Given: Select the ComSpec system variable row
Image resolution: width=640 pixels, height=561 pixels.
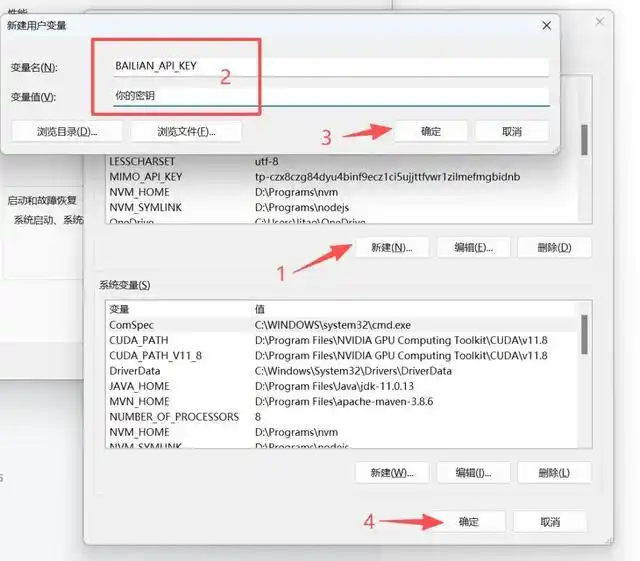Looking at the screenshot, I should tap(342, 325).
